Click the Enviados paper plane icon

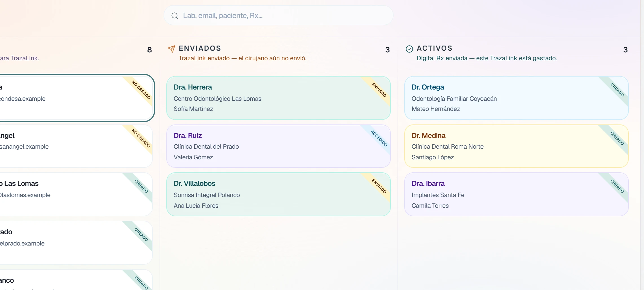pyautogui.click(x=171, y=49)
